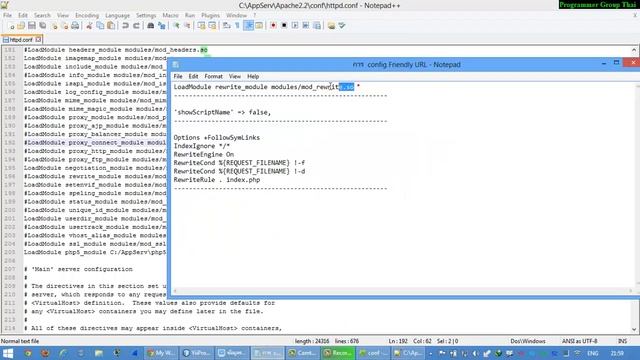Toggle Show All Characters pilcrow icon
The width and height of the screenshot is (640, 360).
pyautogui.click(x=237, y=26)
